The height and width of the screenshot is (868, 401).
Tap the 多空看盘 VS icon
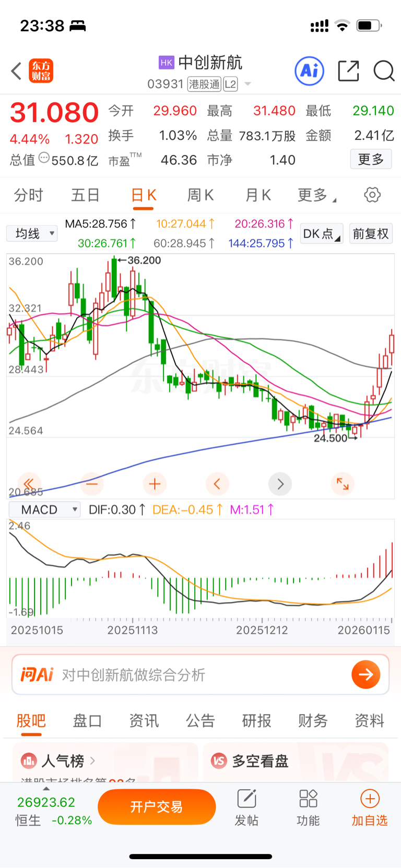click(x=219, y=761)
